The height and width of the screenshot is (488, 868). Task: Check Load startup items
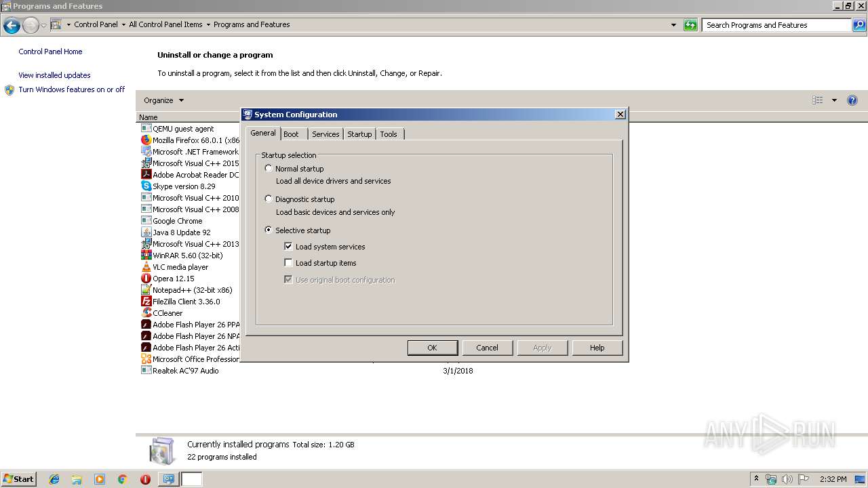click(288, 262)
